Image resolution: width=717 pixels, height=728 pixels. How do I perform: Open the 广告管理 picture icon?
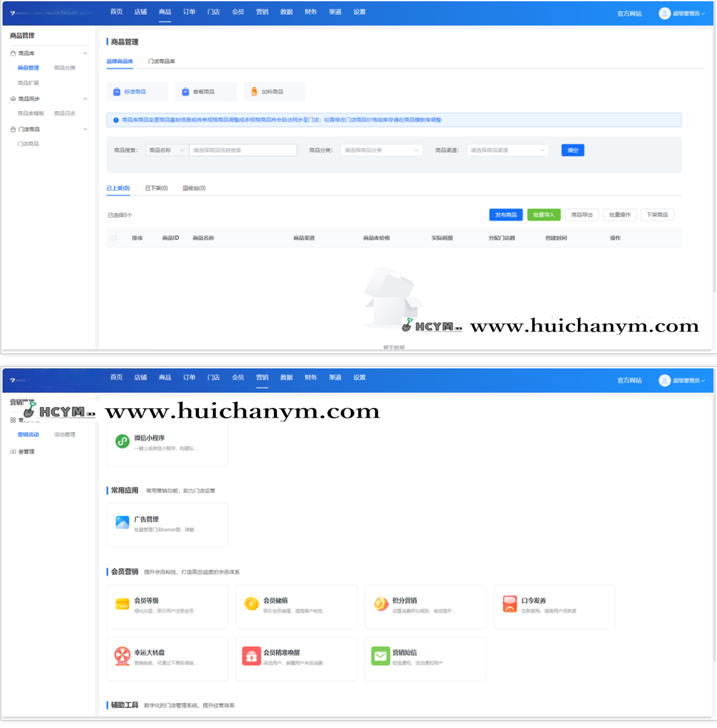(122, 523)
